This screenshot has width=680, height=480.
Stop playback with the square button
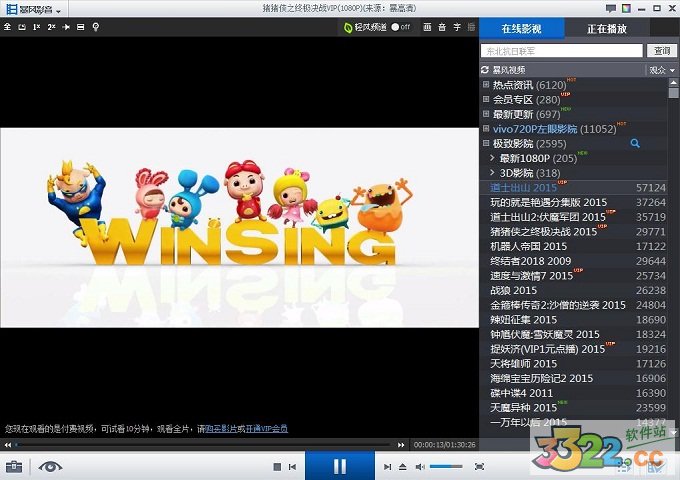pyautogui.click(x=277, y=467)
